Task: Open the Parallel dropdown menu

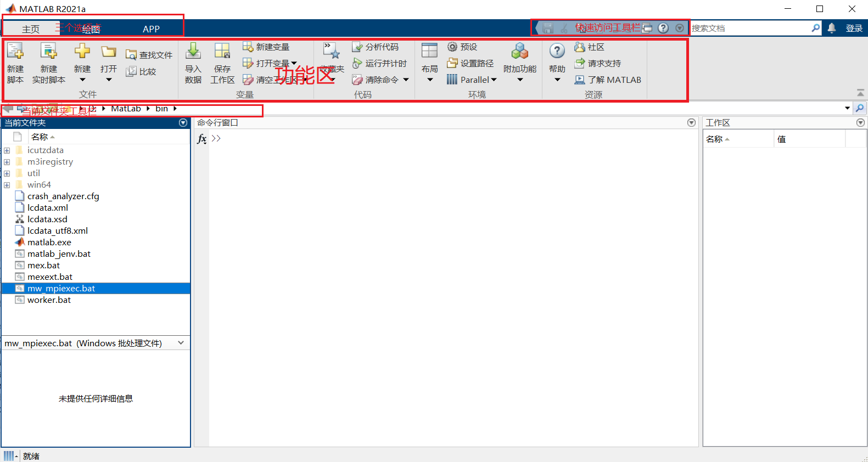Action: pyautogui.click(x=494, y=80)
